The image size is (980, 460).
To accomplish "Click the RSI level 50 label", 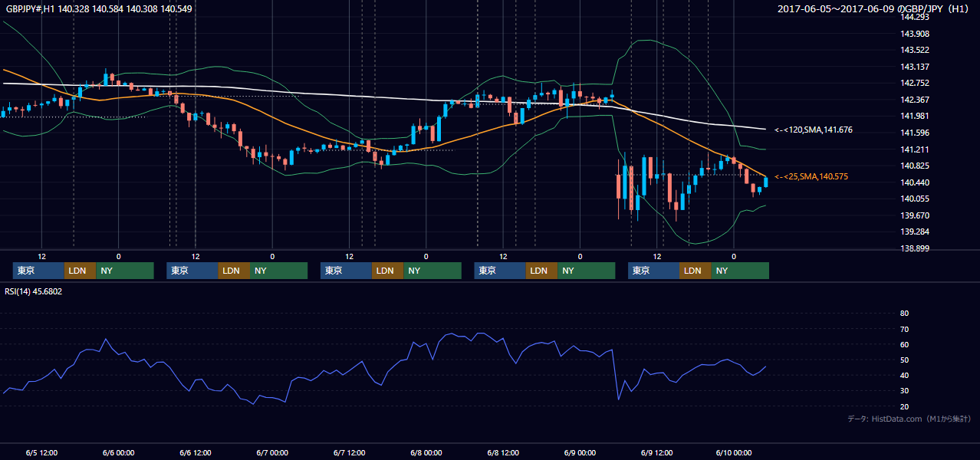I will pos(904,360).
